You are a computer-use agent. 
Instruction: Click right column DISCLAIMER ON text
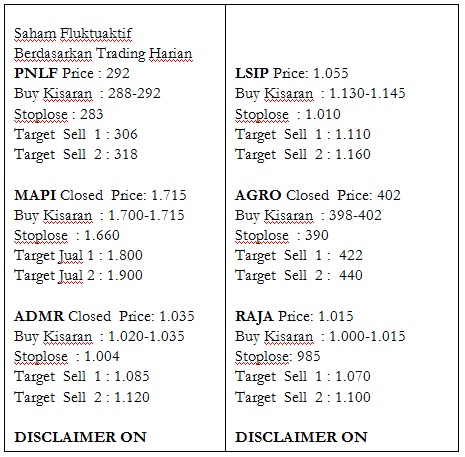(301, 437)
